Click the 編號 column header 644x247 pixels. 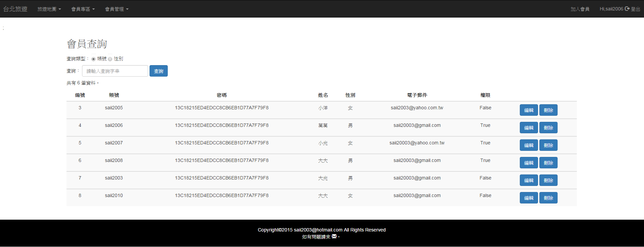(80, 95)
